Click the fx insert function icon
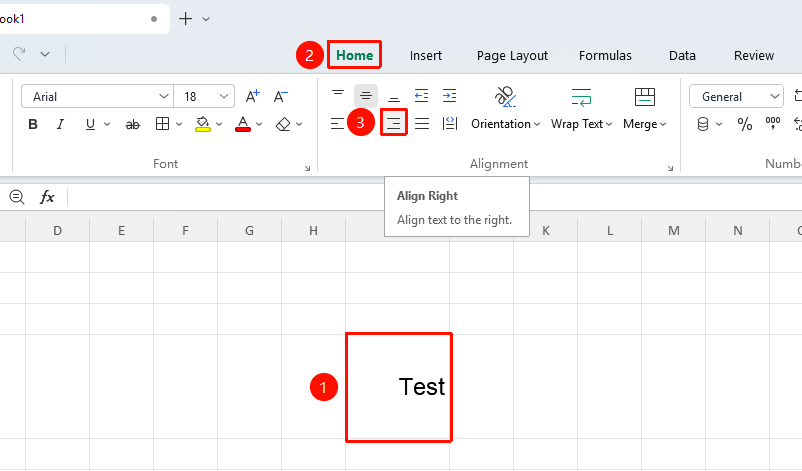Viewport: 802px width, 471px height. 47,197
